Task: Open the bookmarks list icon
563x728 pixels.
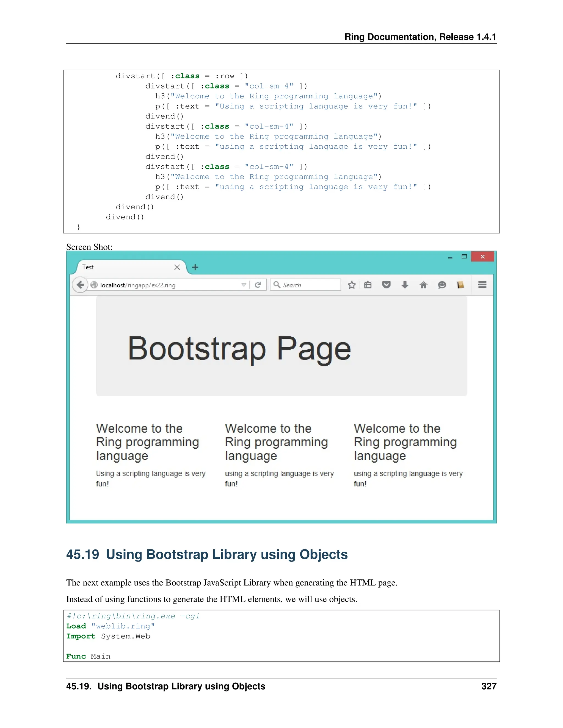Action: tap(368, 285)
